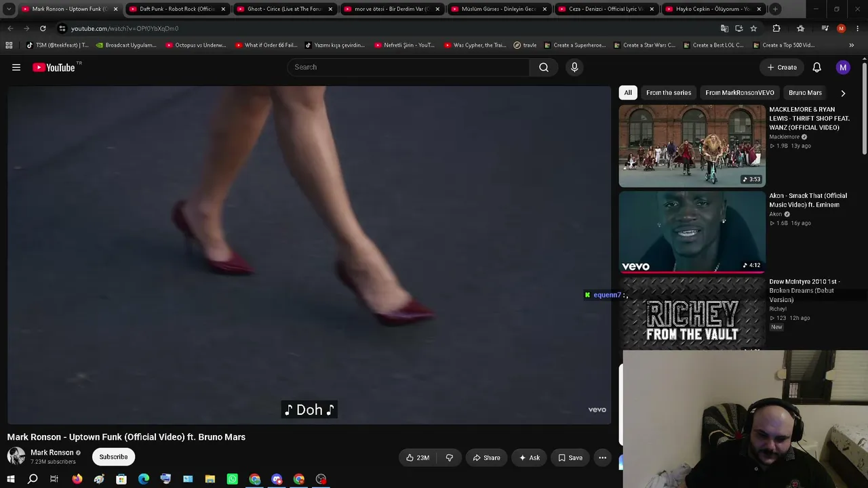
Task: Open the YouTube account avatar menu
Action: 843,67
